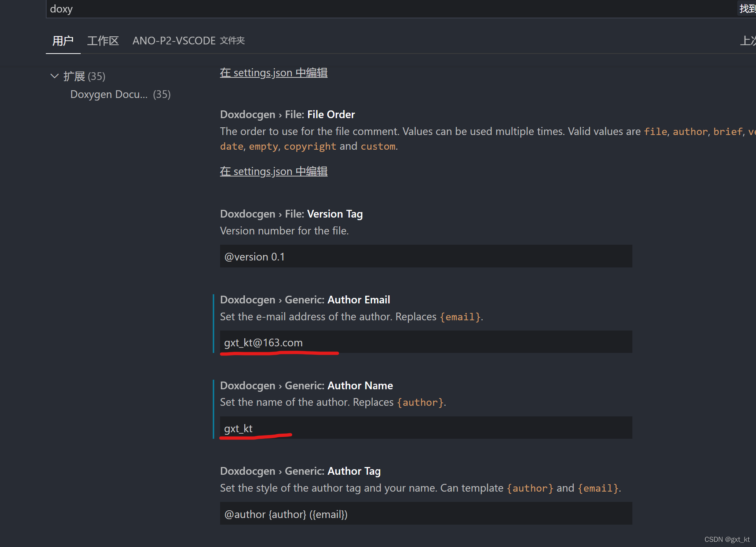The image size is (756, 547).
Task: Click the Set the e-mail address description text
Action: [x=351, y=317]
